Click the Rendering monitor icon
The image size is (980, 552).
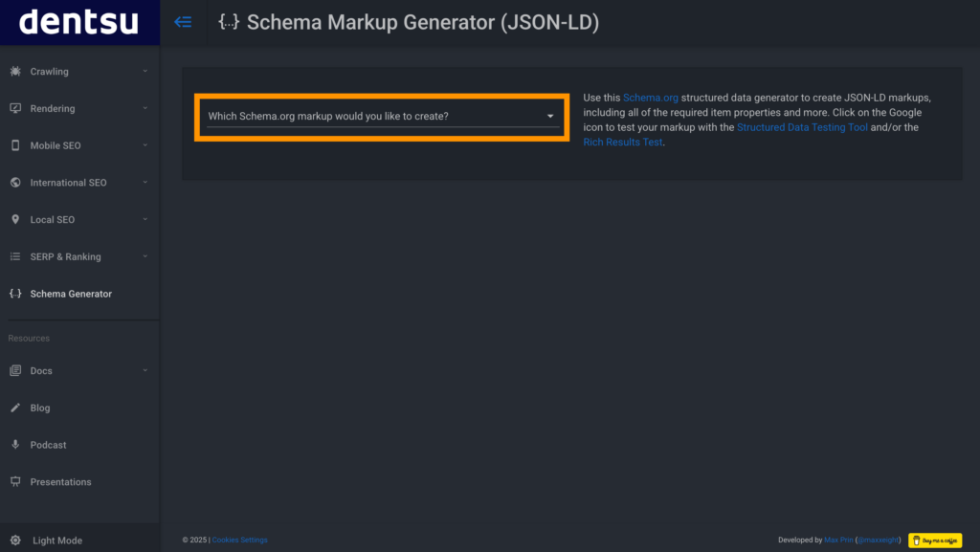pos(15,108)
